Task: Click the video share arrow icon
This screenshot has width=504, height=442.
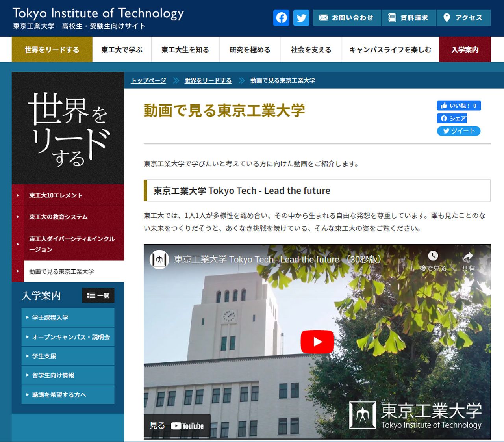Action: pos(468,257)
